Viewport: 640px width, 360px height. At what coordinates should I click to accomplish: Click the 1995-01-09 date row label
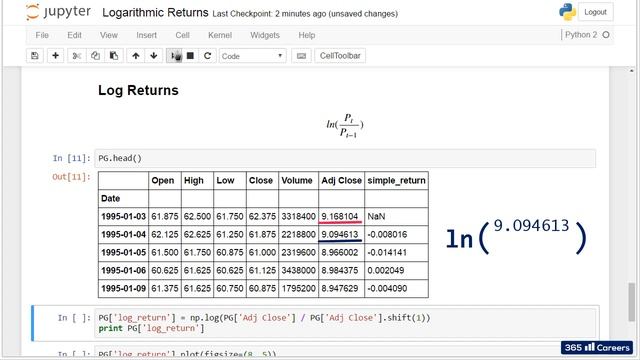coord(123,288)
